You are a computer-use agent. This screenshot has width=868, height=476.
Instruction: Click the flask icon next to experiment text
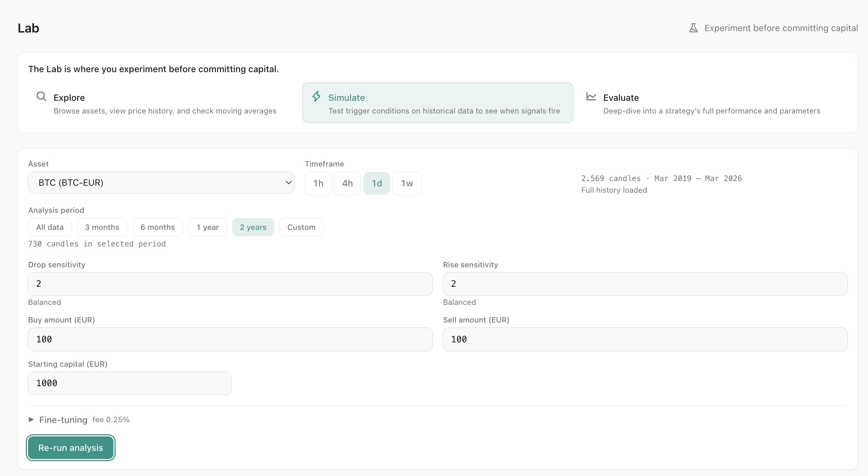click(694, 28)
